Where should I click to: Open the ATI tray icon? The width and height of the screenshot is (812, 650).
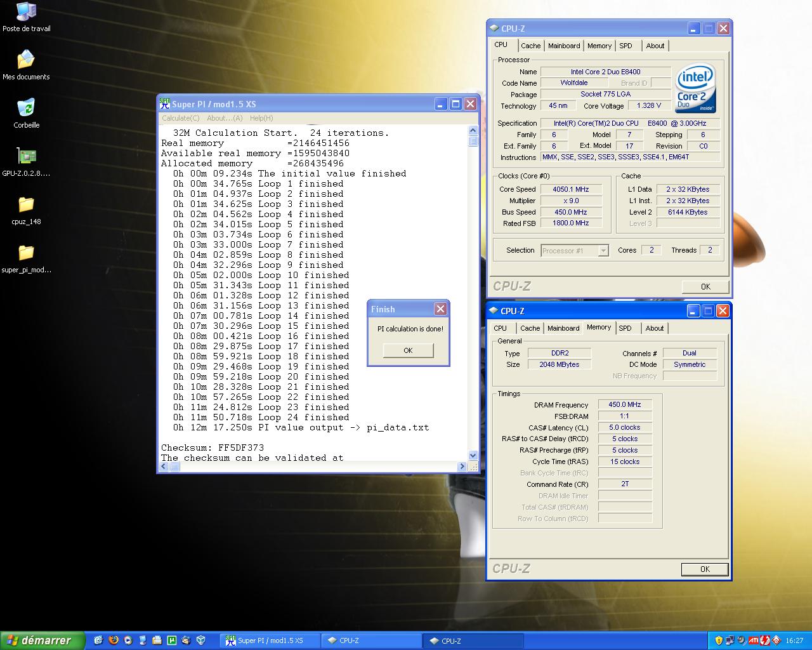(754, 640)
